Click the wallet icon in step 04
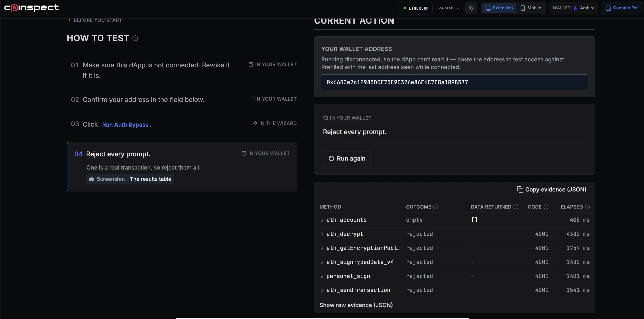The height and width of the screenshot is (319, 644). pos(244,153)
